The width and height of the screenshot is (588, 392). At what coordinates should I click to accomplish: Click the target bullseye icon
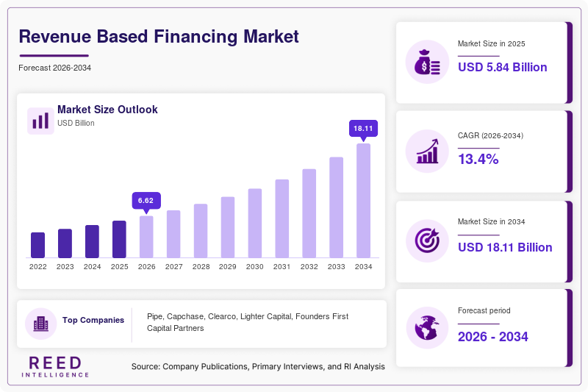point(427,240)
